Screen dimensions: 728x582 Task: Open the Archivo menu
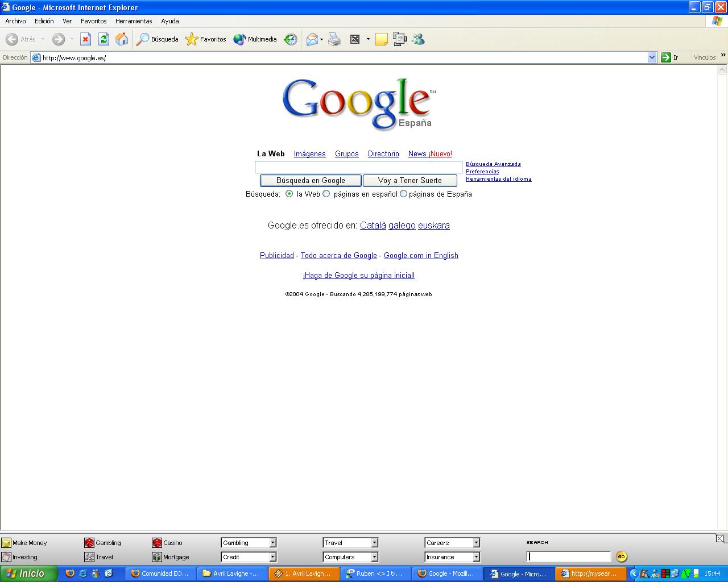click(15, 21)
